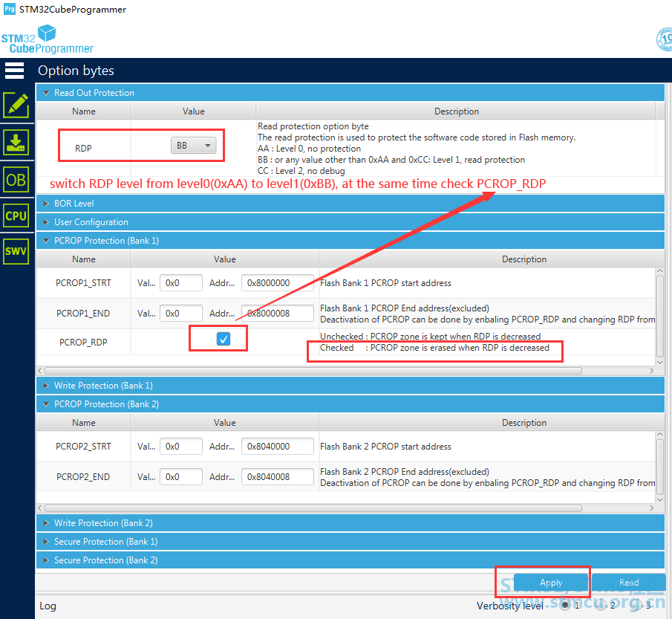This screenshot has height=619, width=672.
Task: Select verbosity level 1 radio button
Action: 565,605
